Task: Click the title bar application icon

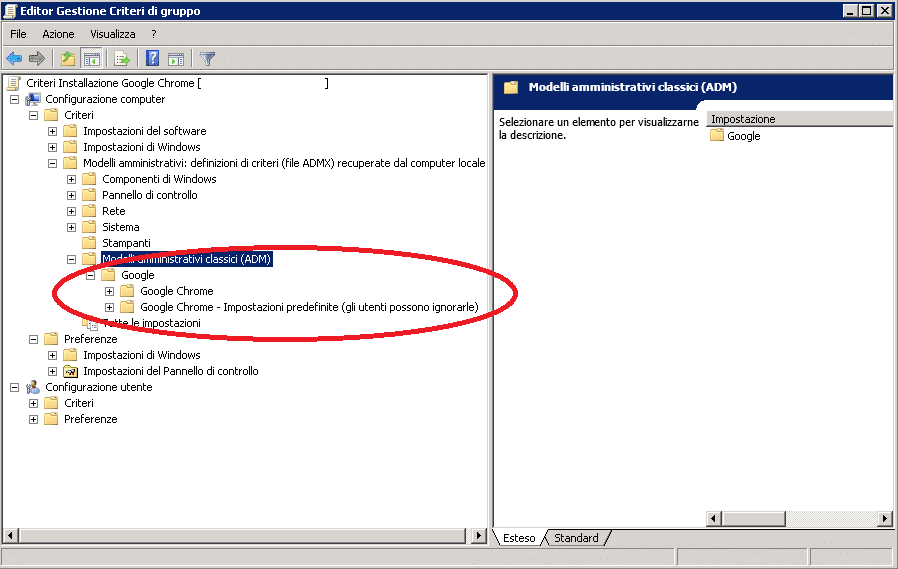Action: click(x=10, y=11)
